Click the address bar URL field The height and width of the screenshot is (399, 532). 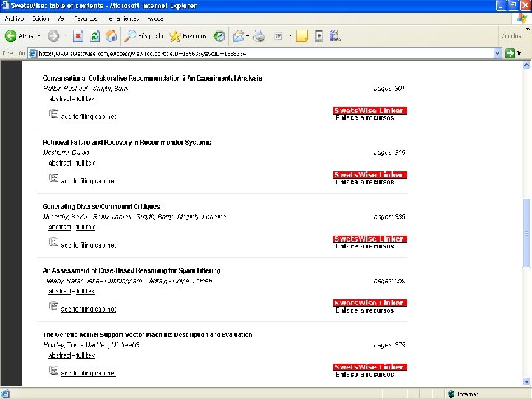261,53
